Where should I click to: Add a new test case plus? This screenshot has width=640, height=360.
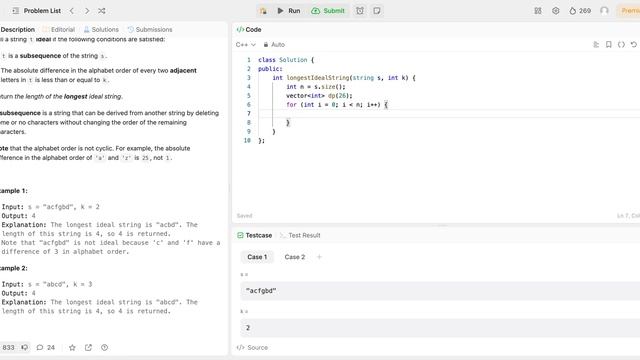coord(319,257)
